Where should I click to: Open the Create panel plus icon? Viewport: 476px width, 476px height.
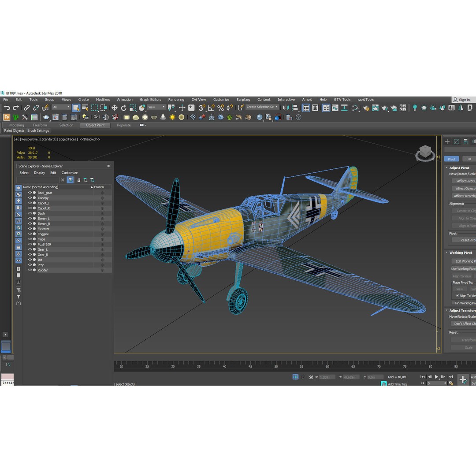pos(447,141)
